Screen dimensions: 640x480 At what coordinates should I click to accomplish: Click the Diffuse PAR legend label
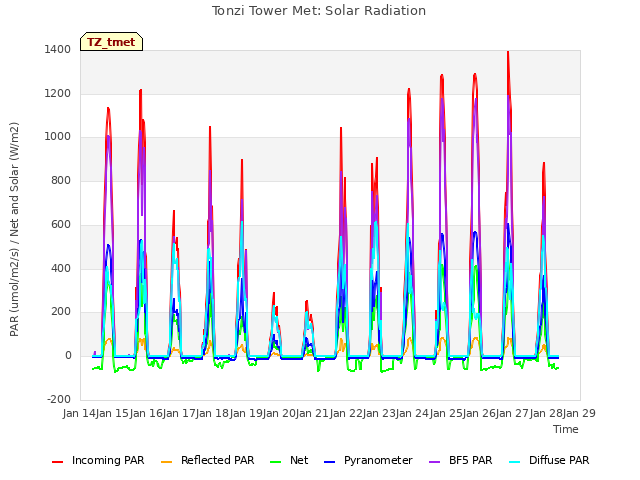coord(559,460)
